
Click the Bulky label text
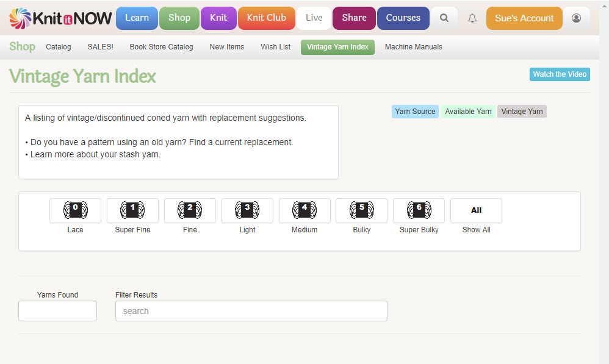click(362, 230)
